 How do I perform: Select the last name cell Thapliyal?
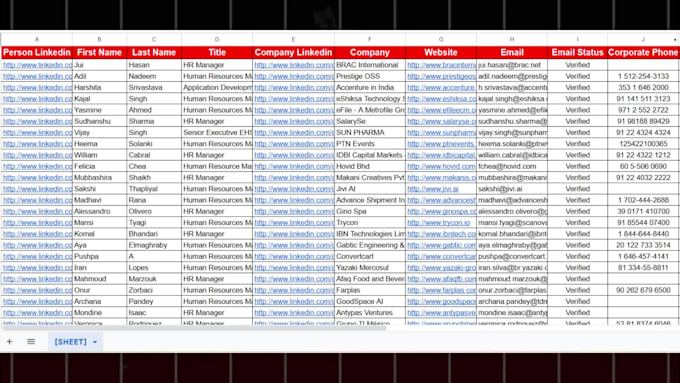tap(154, 189)
